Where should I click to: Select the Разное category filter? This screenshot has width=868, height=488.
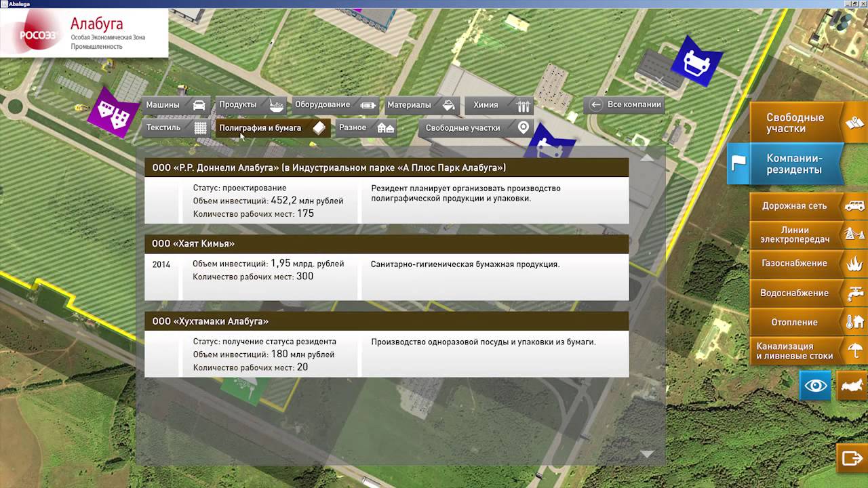[x=366, y=127]
